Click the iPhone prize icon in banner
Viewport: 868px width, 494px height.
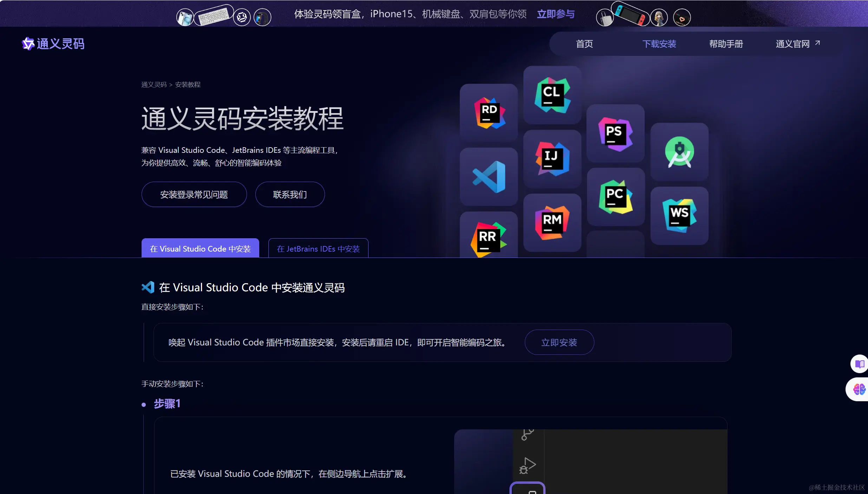185,17
